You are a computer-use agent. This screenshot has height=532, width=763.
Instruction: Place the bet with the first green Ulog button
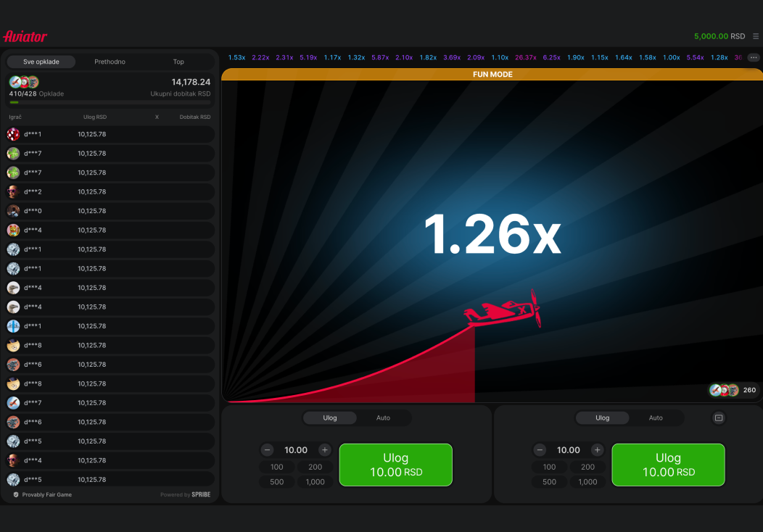395,465
